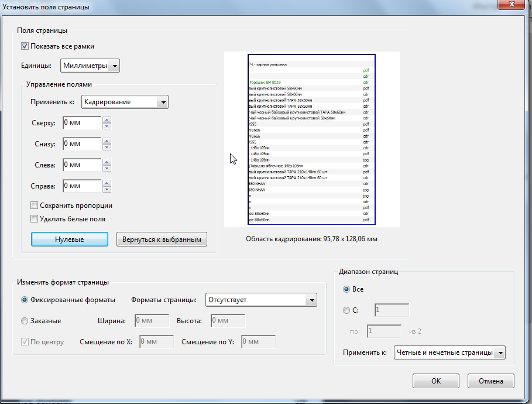This screenshot has width=532, height=404.
Task: Click the Отмена button
Action: click(491, 381)
